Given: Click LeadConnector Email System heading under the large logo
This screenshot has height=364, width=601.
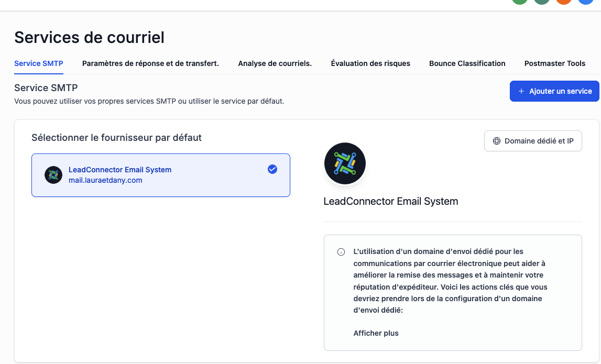Looking at the screenshot, I should tap(391, 202).
